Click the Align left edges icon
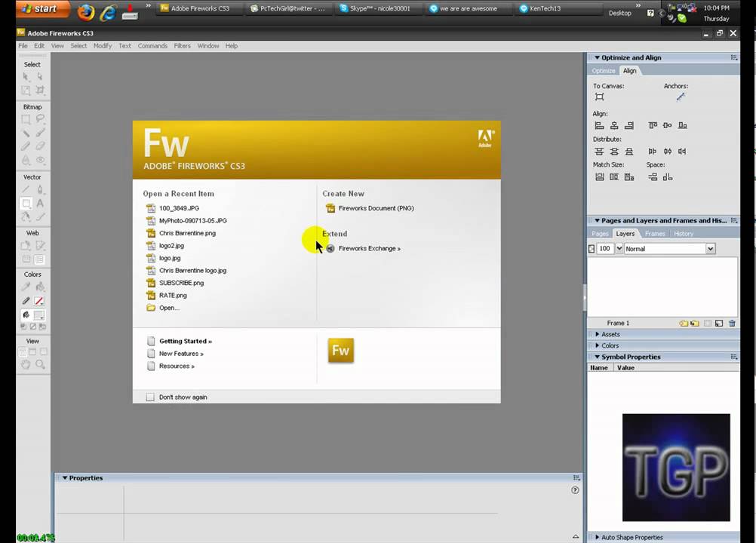 pyautogui.click(x=599, y=126)
